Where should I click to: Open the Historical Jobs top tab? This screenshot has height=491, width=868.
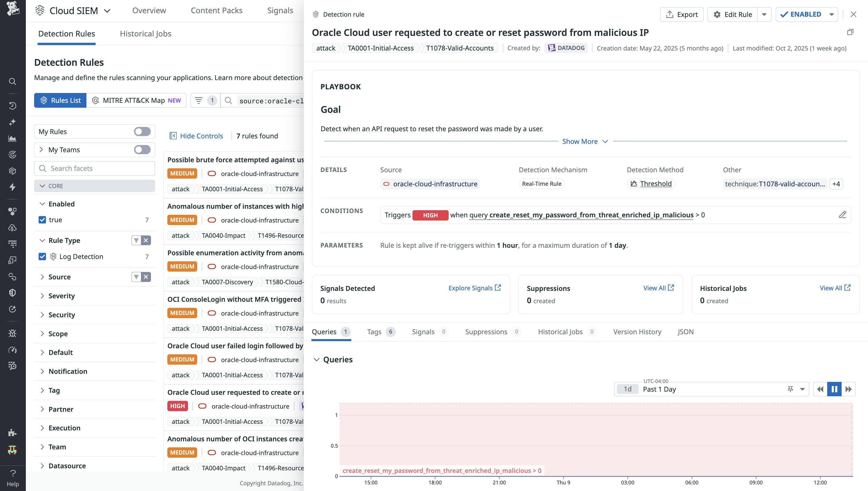145,34
